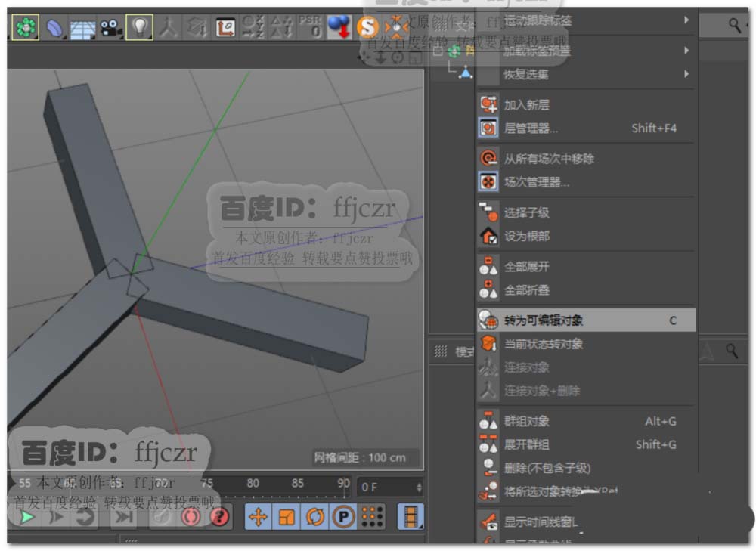Expand the 运动跟踪标签 submenu
The width and height of the screenshot is (756, 551).
tap(587, 20)
